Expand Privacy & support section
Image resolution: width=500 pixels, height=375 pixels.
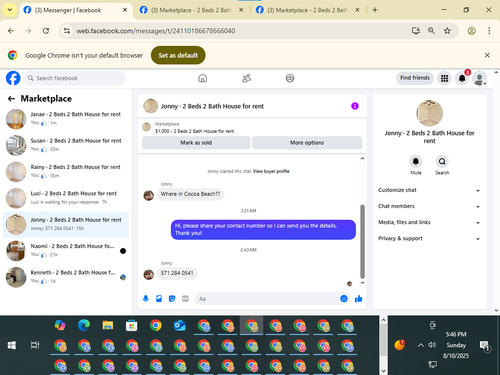[x=429, y=238]
